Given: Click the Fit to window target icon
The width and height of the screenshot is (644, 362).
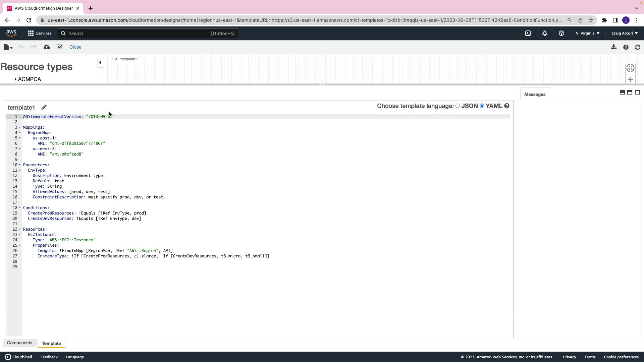Looking at the screenshot, I should (x=630, y=68).
